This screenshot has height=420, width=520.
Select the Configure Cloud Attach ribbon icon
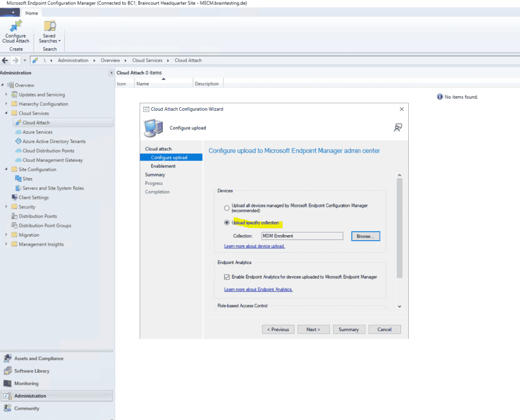click(15, 31)
